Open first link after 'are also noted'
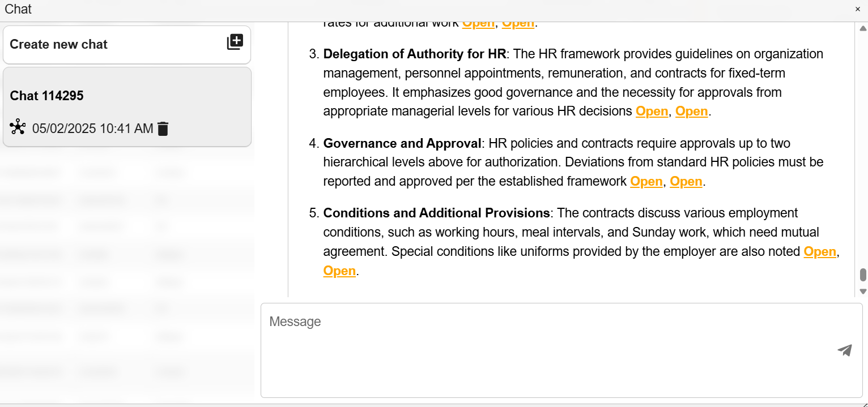The image size is (868, 407). tap(820, 252)
